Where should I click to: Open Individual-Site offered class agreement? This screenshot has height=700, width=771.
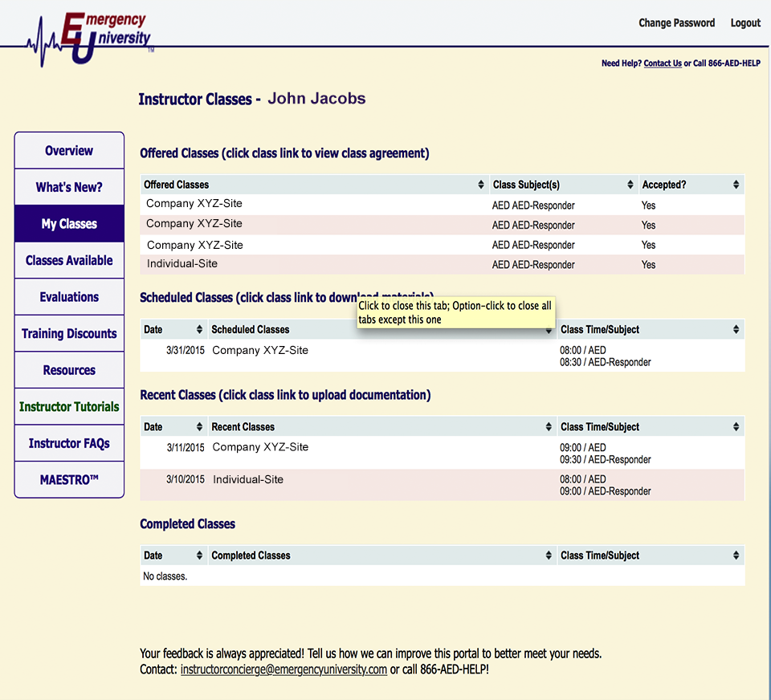[182, 263]
